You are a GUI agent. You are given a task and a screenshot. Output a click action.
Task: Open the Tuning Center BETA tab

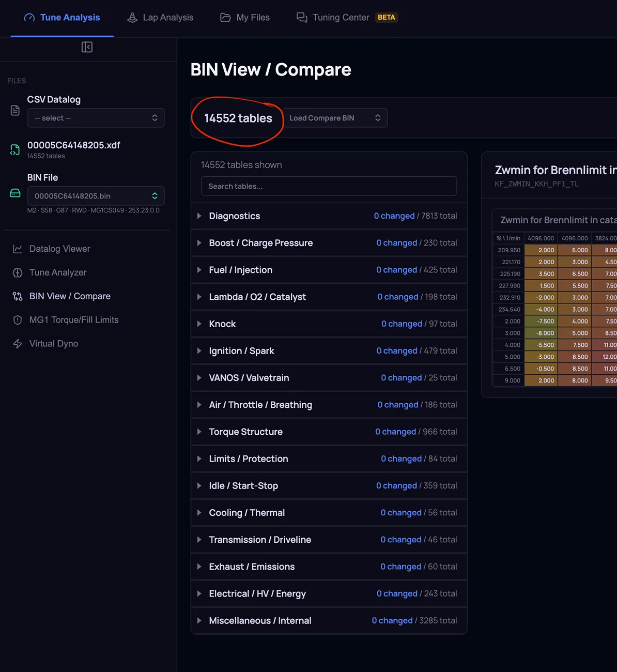[x=346, y=18]
